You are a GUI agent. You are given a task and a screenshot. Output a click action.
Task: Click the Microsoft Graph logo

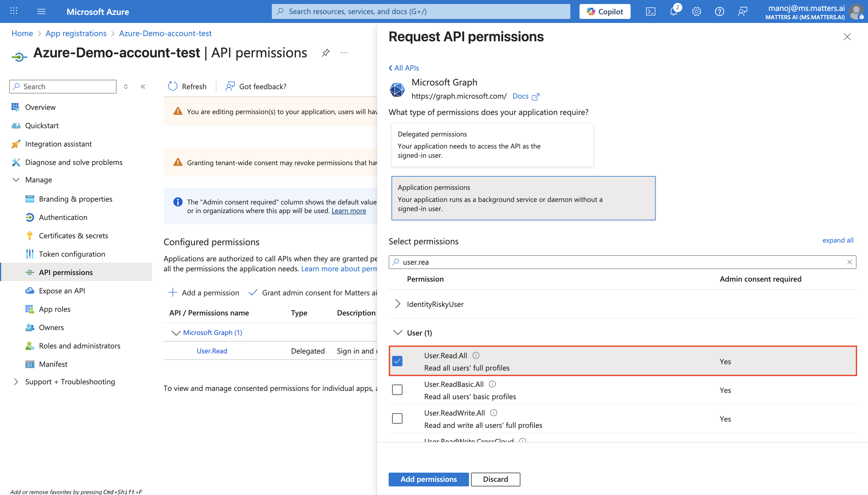(397, 89)
